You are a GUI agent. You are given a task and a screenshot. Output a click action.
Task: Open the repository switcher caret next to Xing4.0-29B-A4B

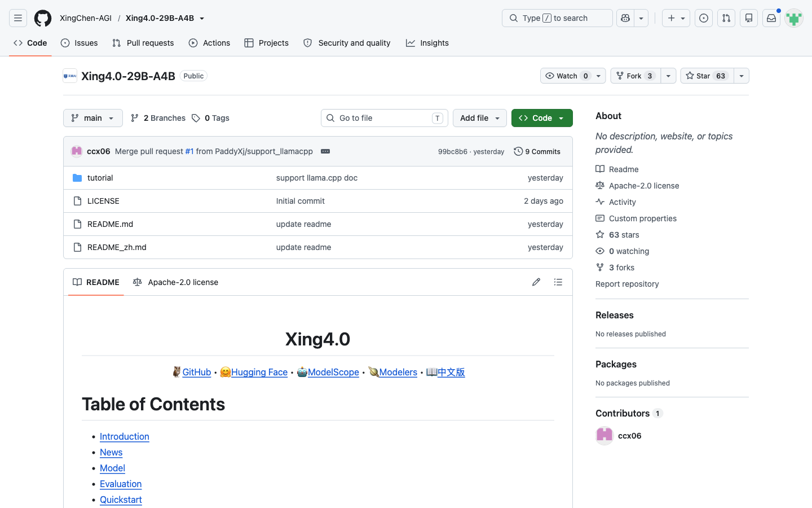click(202, 18)
